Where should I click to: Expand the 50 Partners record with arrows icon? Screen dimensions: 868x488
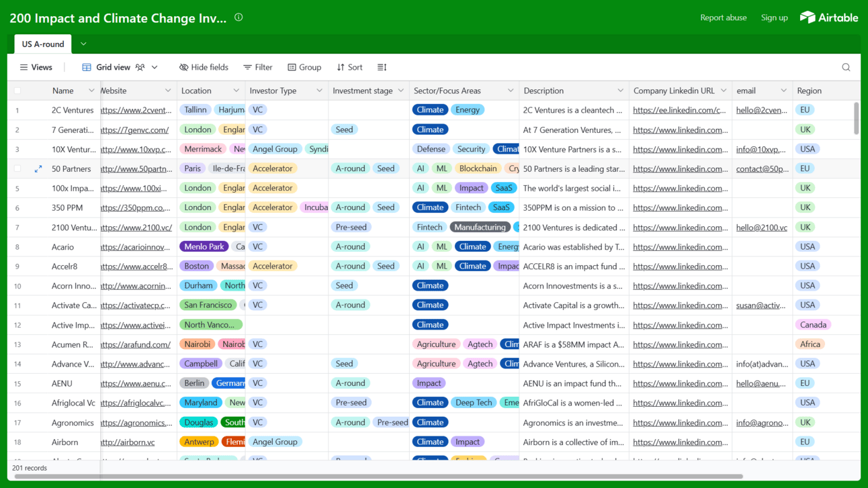point(38,169)
